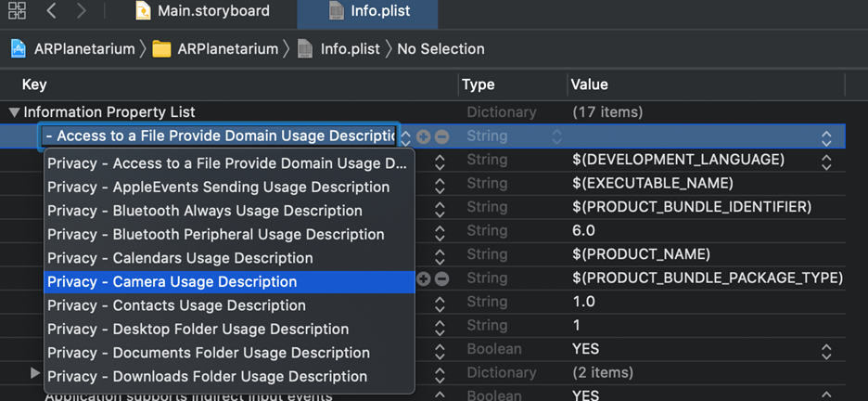Open key stepper in the $(EXECUTABLE_NAME) row
Image resolution: width=868 pixels, height=401 pixels.
point(440,186)
